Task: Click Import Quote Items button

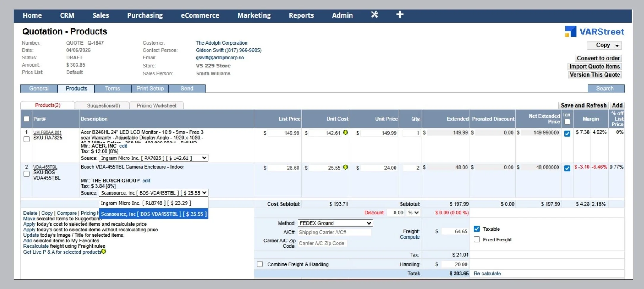Action: (595, 67)
